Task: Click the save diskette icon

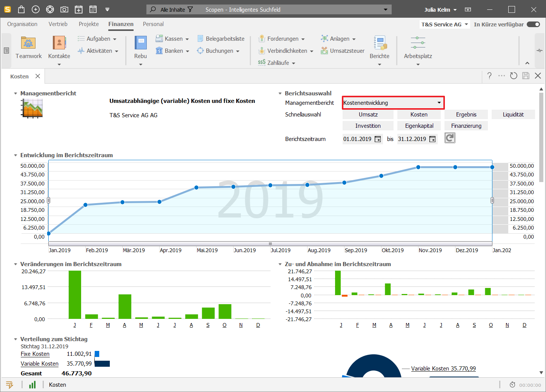Action: click(x=526, y=76)
